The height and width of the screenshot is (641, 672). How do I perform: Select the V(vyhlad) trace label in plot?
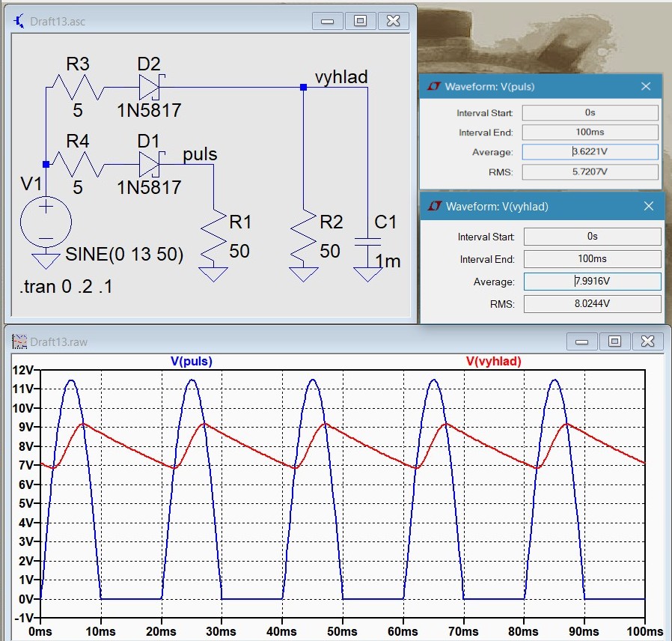tap(493, 361)
